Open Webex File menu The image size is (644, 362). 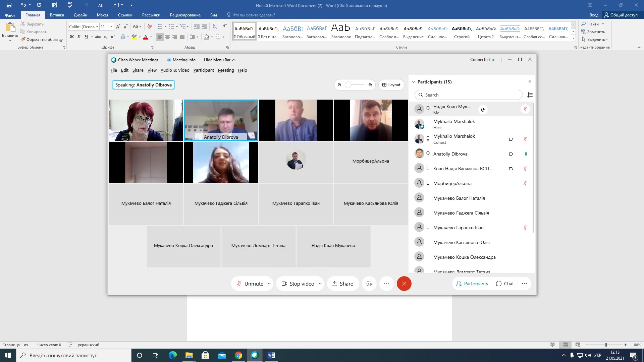tap(114, 70)
